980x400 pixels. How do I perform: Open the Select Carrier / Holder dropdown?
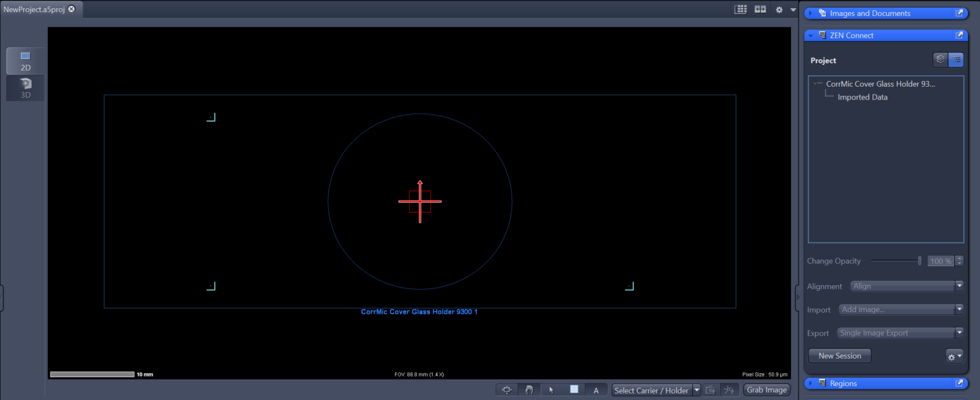(697, 389)
